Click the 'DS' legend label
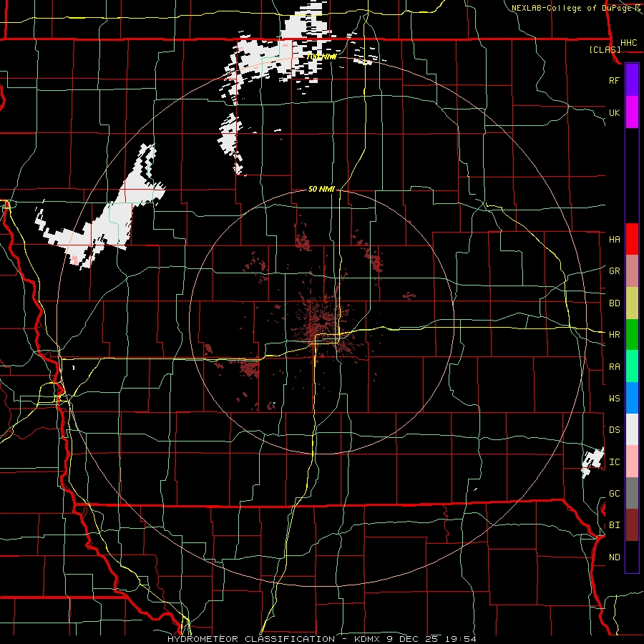644x644 pixels. click(x=615, y=430)
